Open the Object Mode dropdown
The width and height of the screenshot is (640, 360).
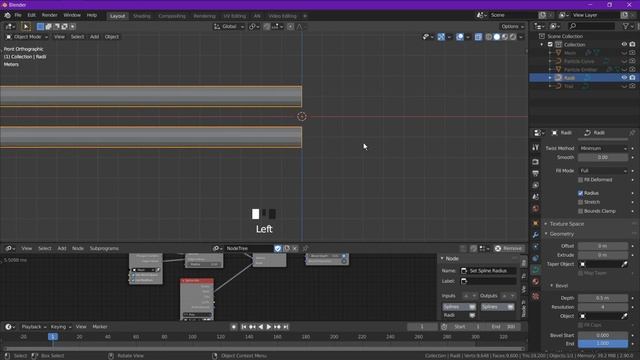(x=27, y=37)
